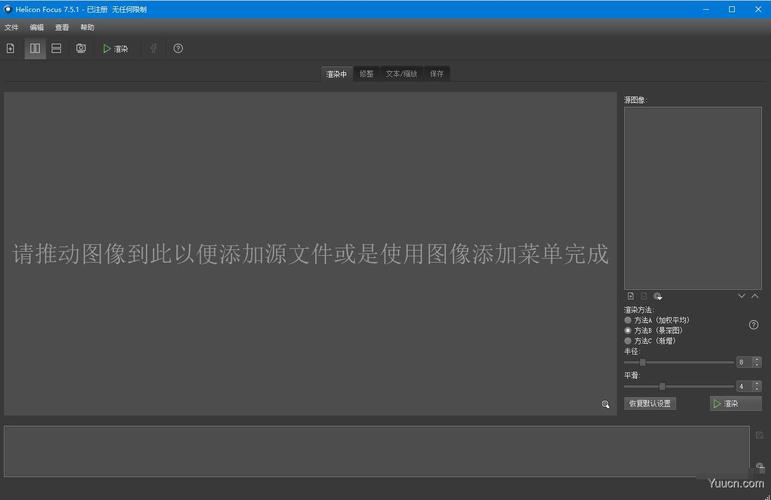Open the 编辑 menu
This screenshot has width=771, height=500.
click(37, 28)
